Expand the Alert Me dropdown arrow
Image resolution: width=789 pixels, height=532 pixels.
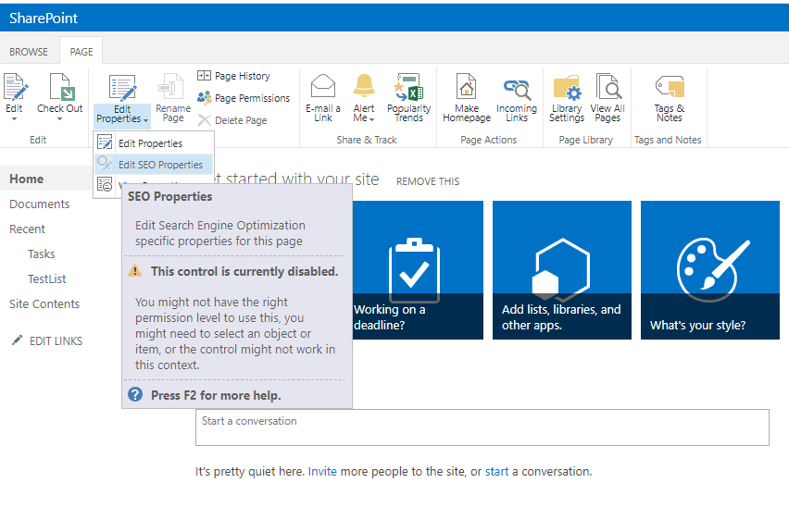(x=372, y=119)
